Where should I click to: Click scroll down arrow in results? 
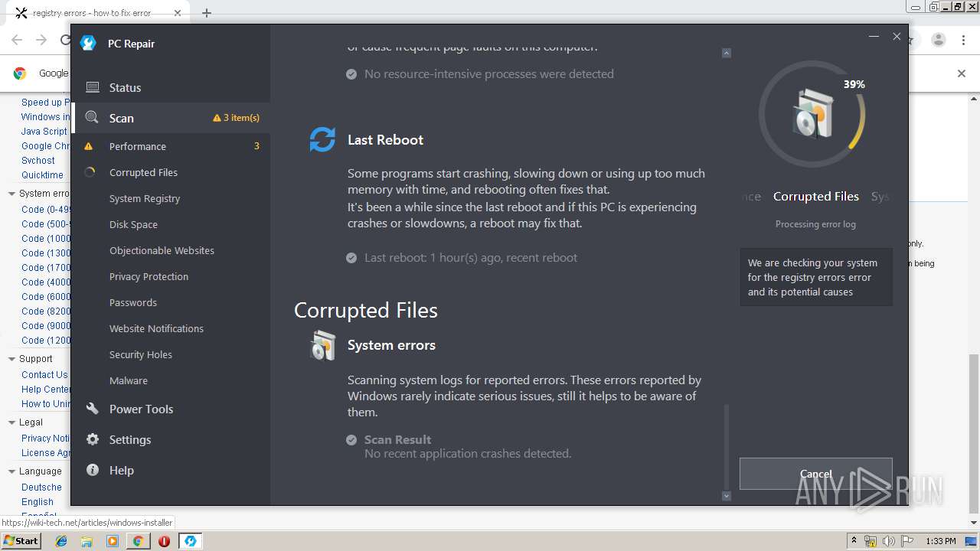727,496
